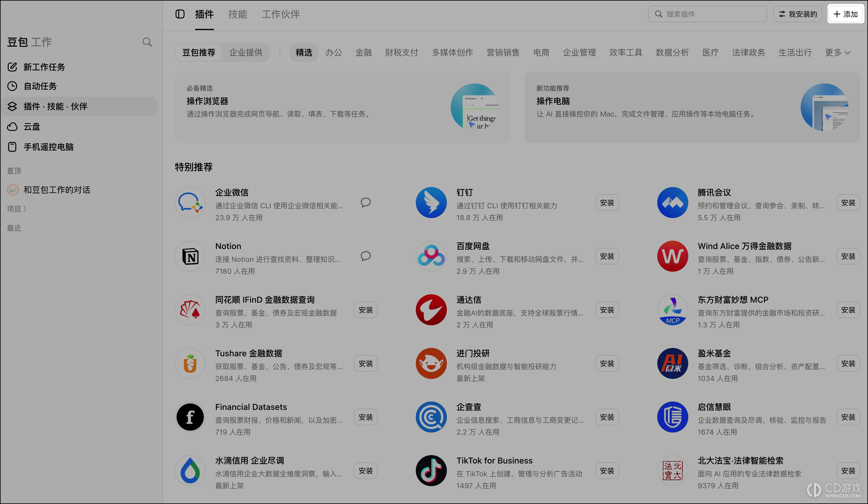The width and height of the screenshot is (868, 504).
Task: Click the 东方财富妙想 MCP logo
Action: pyautogui.click(x=672, y=310)
